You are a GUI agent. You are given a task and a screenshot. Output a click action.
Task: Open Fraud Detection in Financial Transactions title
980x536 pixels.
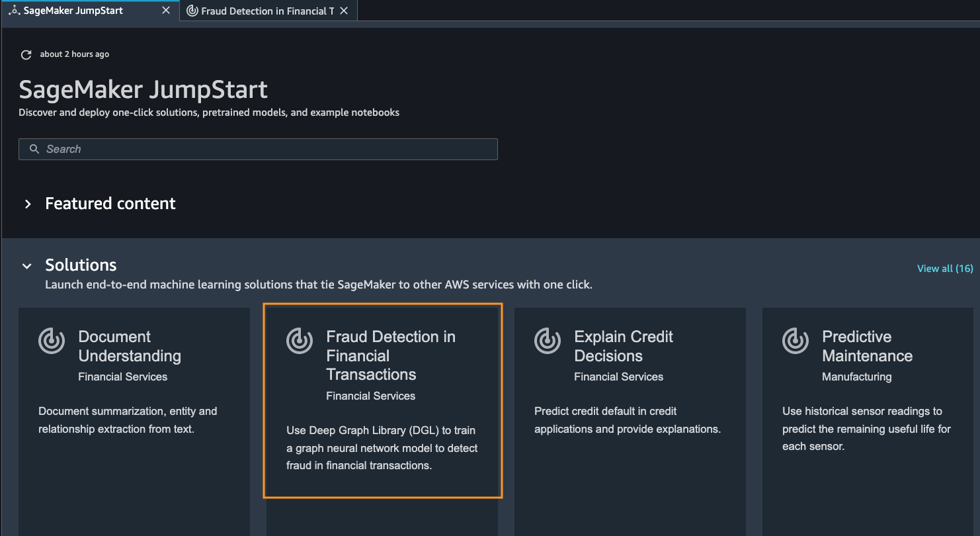391,355
